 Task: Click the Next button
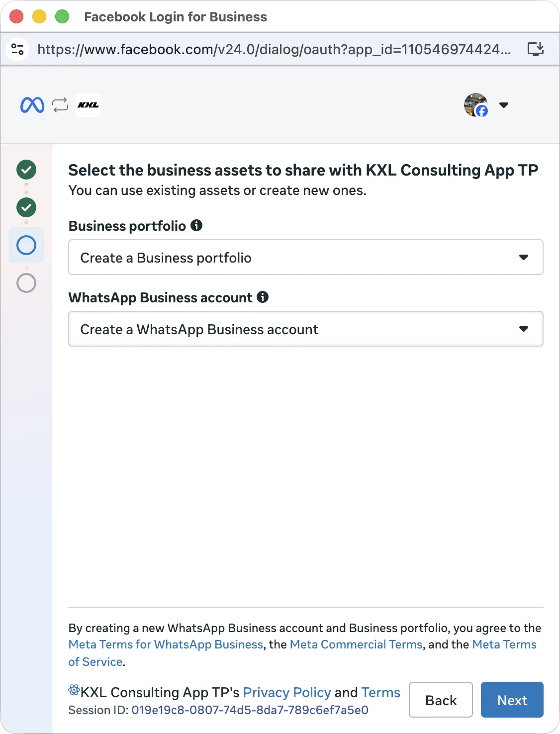512,700
